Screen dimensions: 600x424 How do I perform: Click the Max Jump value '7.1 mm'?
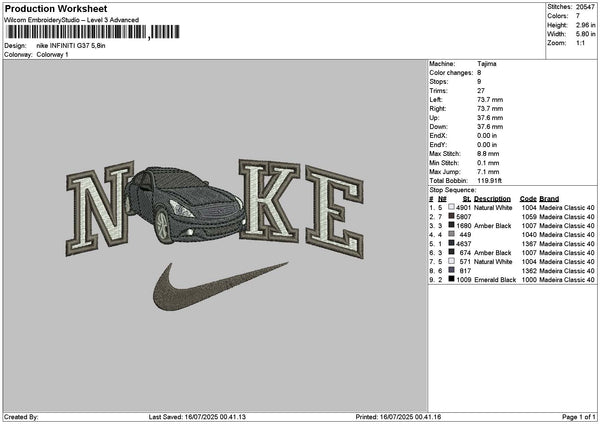(x=488, y=172)
